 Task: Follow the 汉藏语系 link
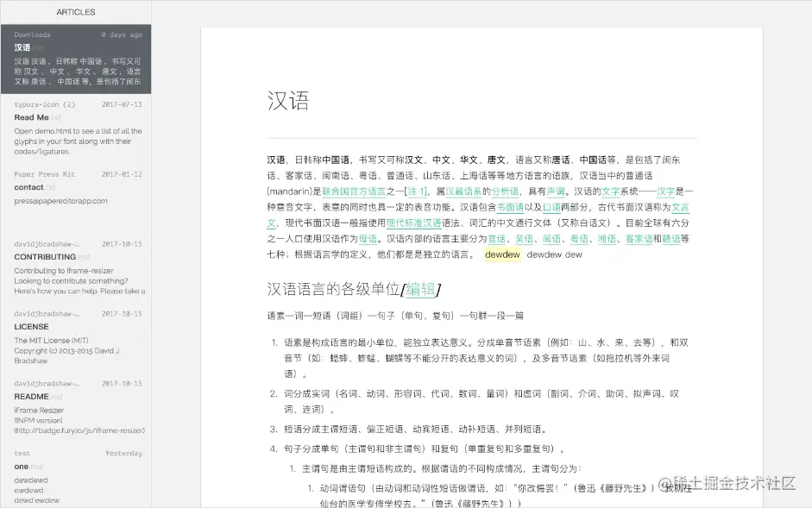[x=463, y=191]
